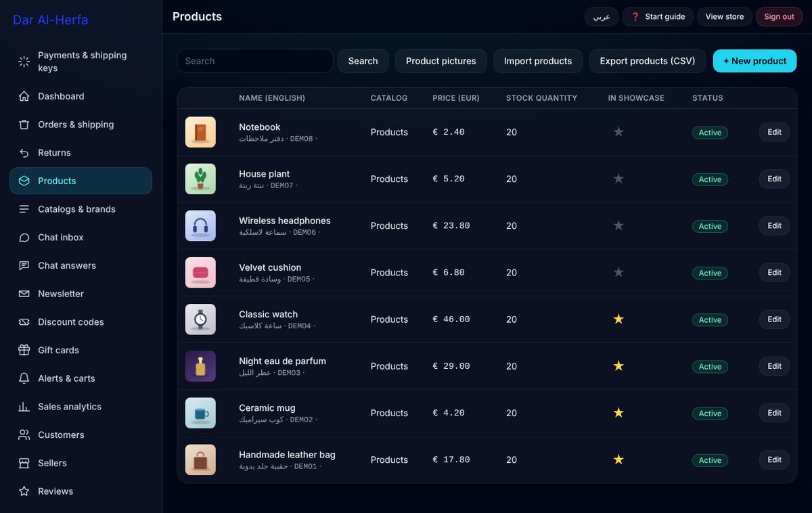Click the Wireless headphones thumbnail

200,225
